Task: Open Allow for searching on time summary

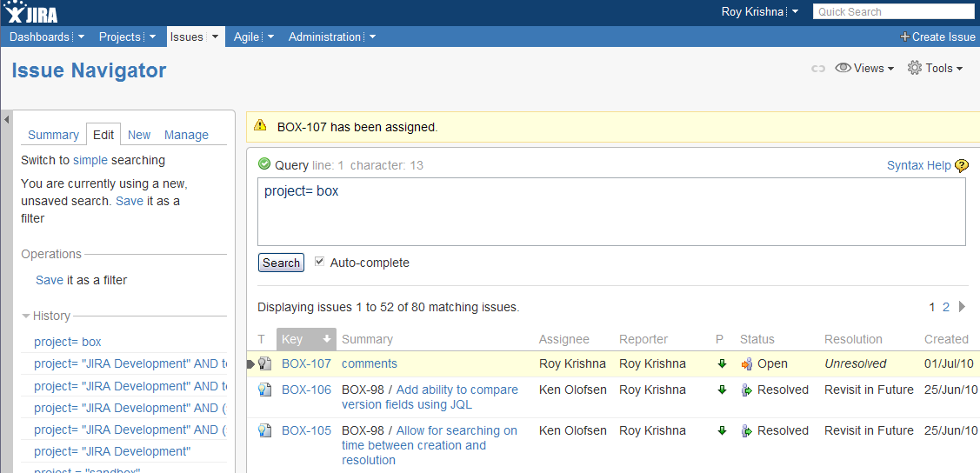Action: click(430, 445)
